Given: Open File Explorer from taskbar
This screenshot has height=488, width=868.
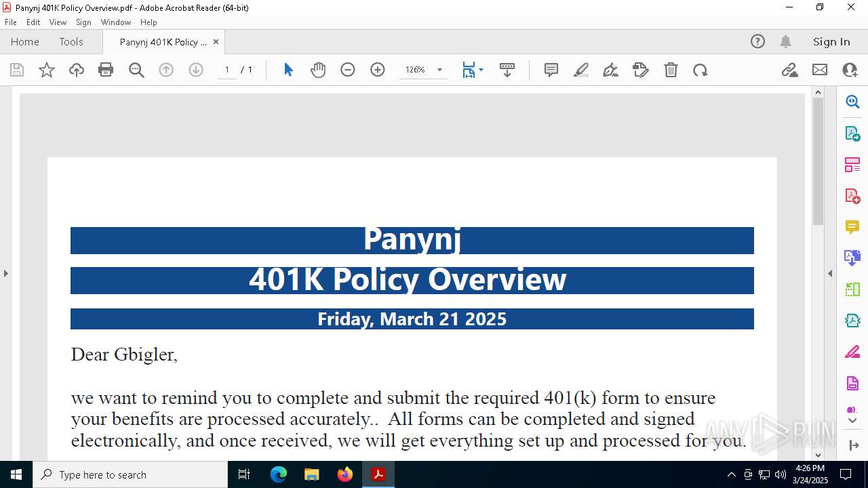Looking at the screenshot, I should [x=312, y=474].
